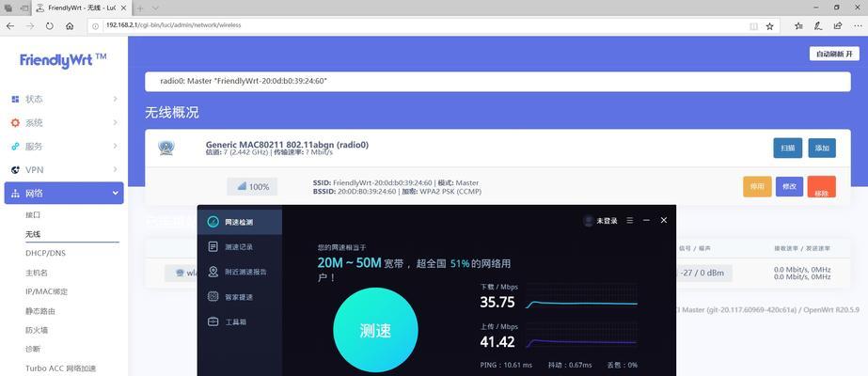Select the radio0 Master status bar text

point(244,81)
